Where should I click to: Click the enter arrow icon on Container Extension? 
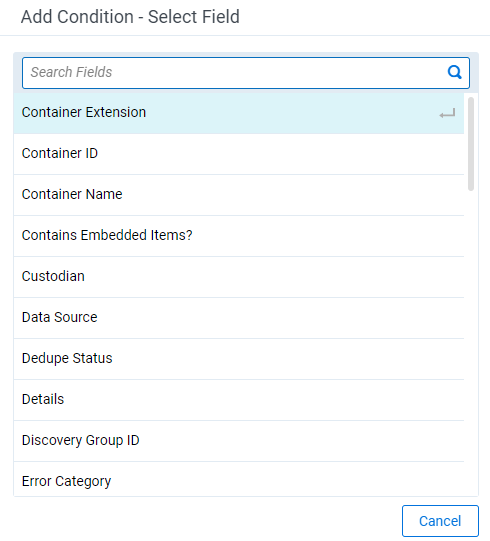447,114
